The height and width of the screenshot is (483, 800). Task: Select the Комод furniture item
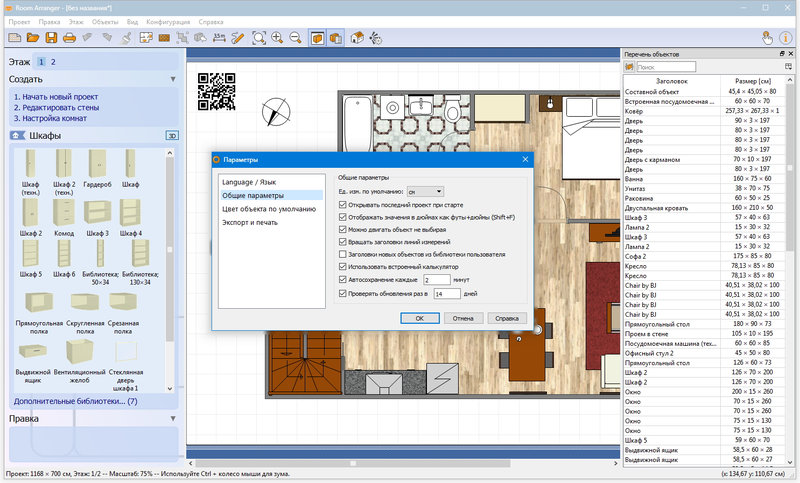64,218
